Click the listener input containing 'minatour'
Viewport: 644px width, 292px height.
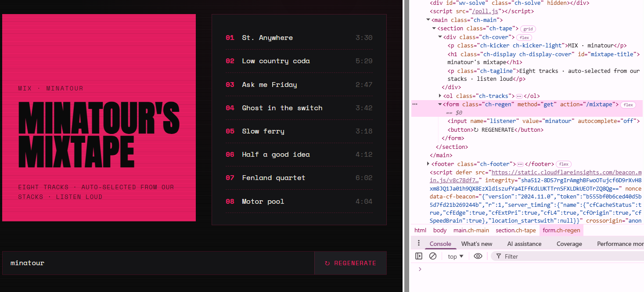[158, 263]
